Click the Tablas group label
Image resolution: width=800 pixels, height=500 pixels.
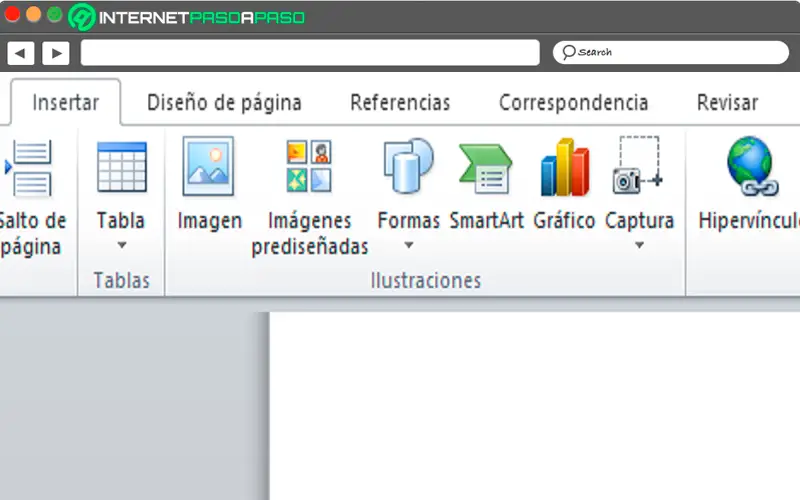[121, 281]
